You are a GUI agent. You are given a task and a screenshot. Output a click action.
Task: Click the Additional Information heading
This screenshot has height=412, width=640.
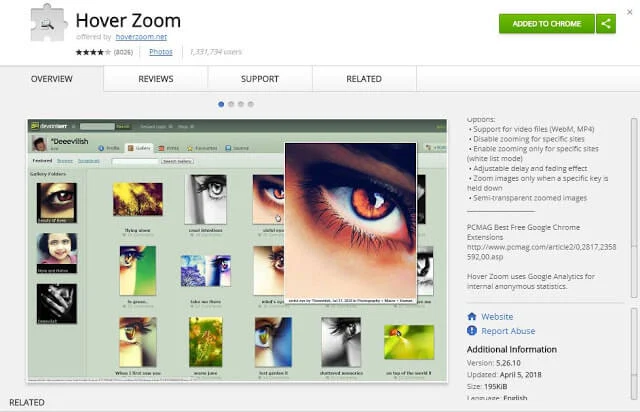(x=512, y=350)
